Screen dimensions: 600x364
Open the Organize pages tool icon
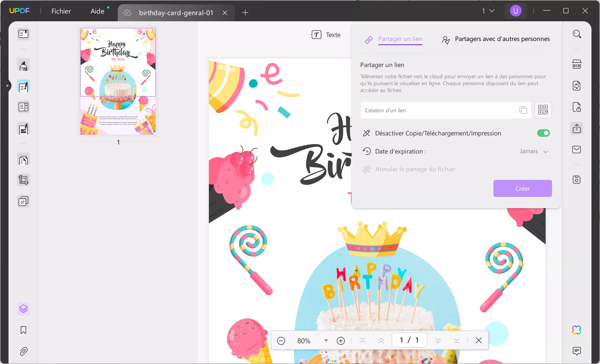pyautogui.click(x=23, y=107)
